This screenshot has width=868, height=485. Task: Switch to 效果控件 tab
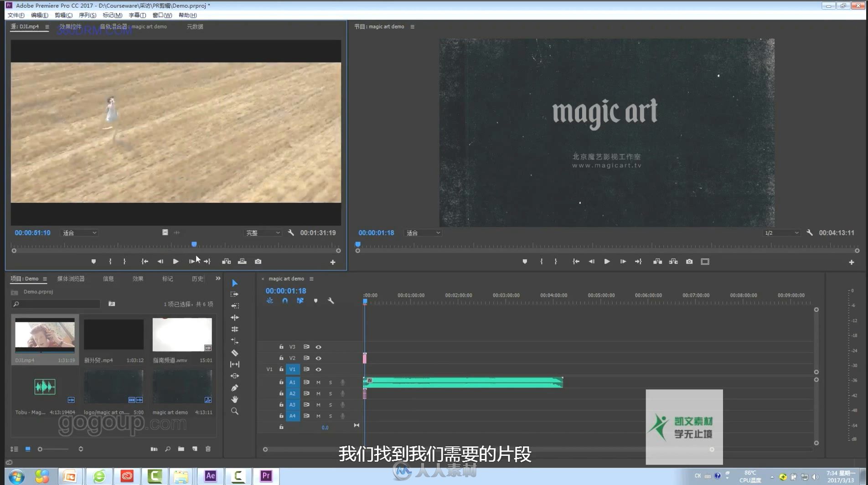(70, 26)
